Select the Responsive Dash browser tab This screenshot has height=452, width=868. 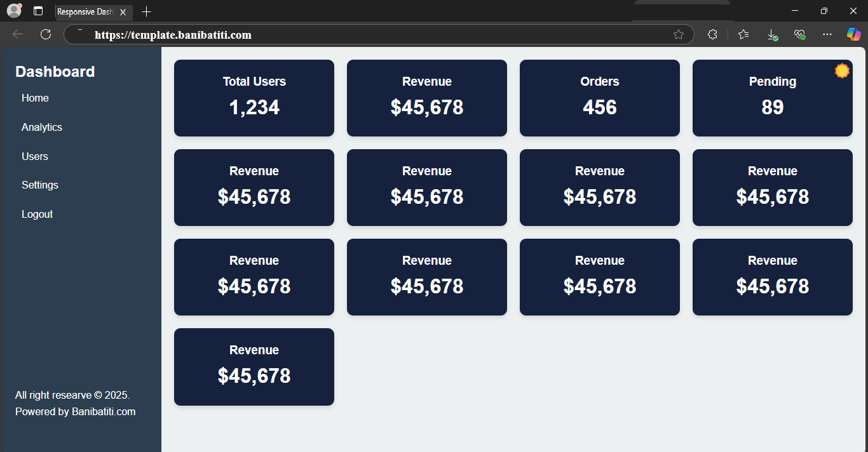click(x=89, y=11)
